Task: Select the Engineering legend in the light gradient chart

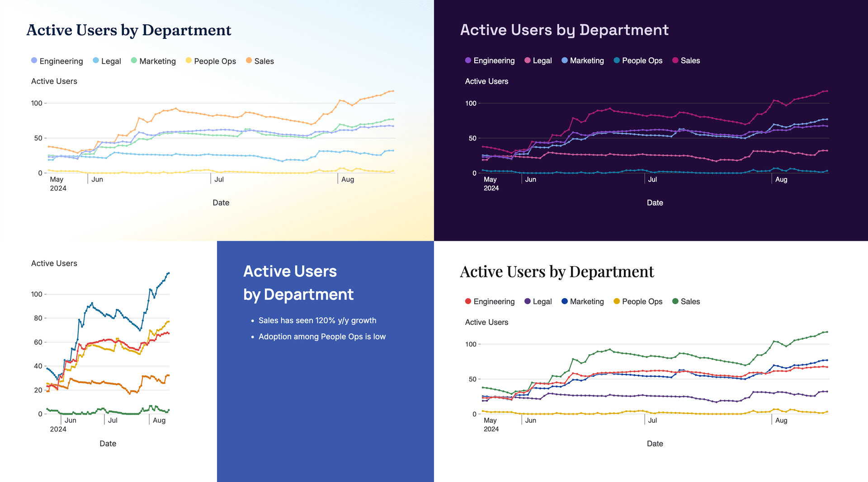Action: (x=57, y=61)
